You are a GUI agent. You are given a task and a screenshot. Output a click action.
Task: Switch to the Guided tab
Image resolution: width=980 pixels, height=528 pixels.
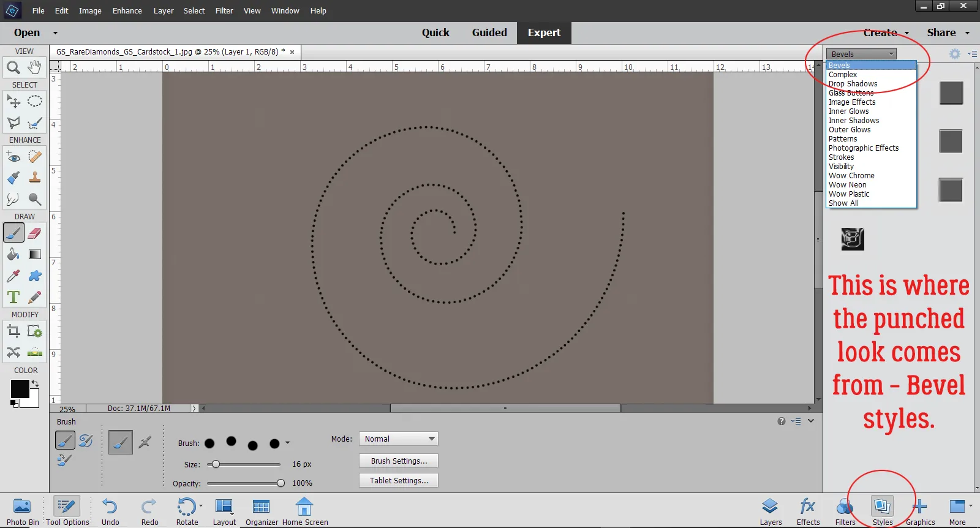point(489,33)
